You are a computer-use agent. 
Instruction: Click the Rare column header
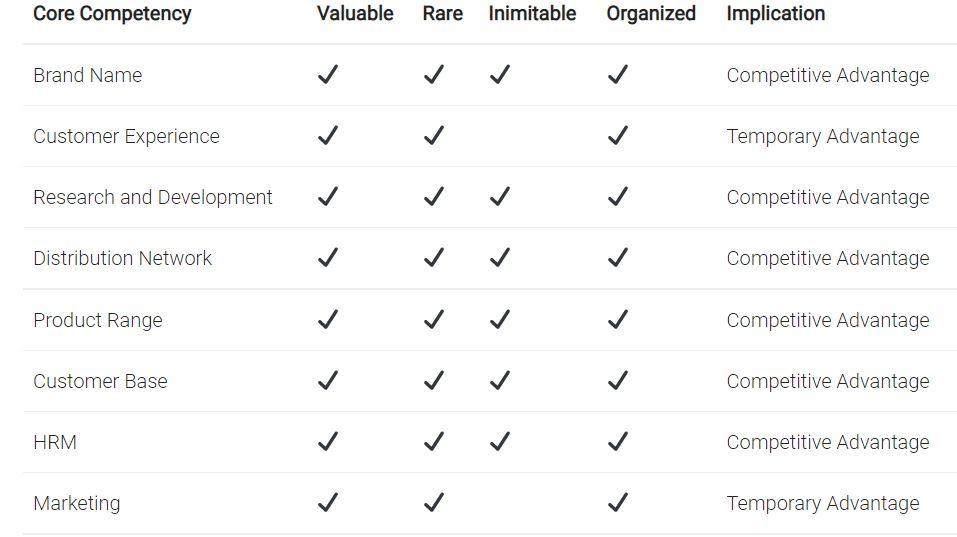point(442,14)
